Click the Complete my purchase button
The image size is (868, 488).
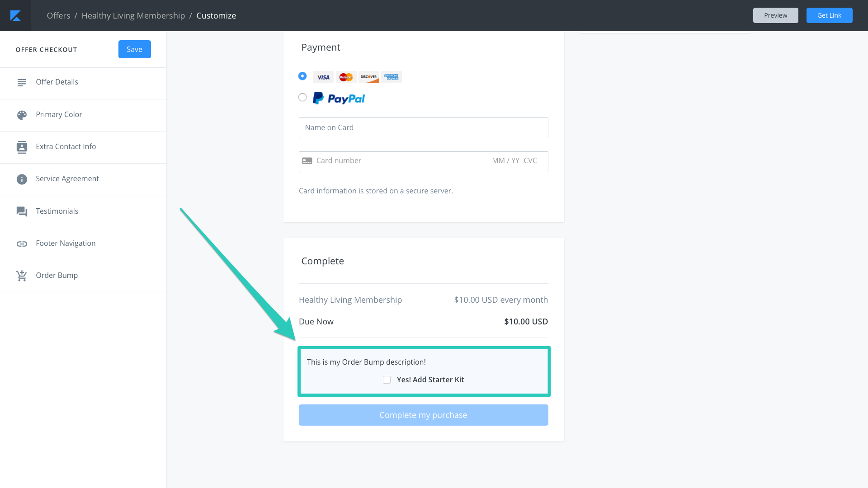tap(423, 415)
